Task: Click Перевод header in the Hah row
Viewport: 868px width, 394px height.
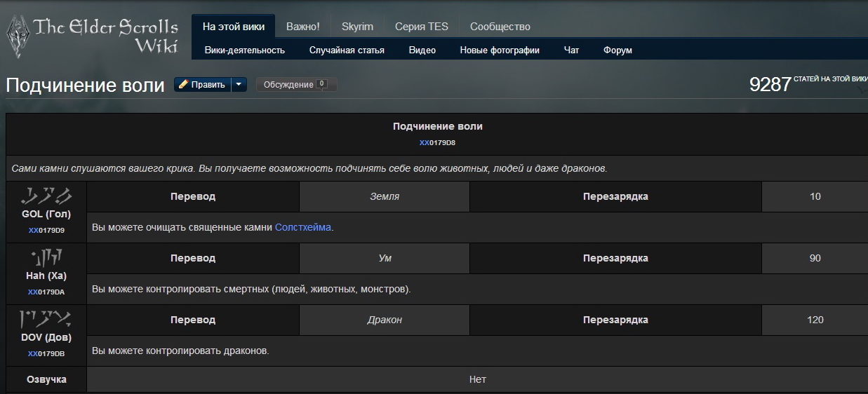Action: (x=193, y=258)
